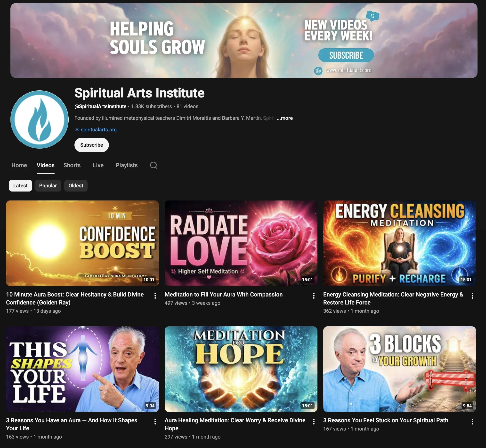The width and height of the screenshot is (486, 448).
Task: Open Energy Cleansing Meditation video title
Action: click(x=393, y=298)
